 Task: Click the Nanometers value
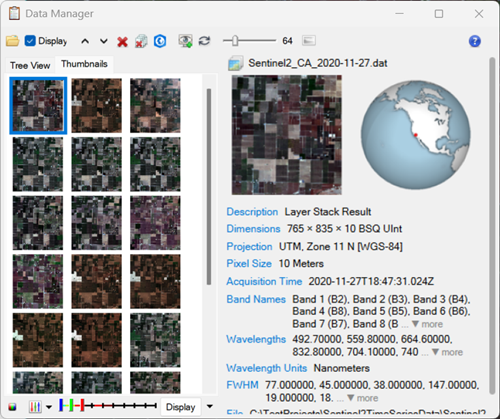[x=342, y=368]
